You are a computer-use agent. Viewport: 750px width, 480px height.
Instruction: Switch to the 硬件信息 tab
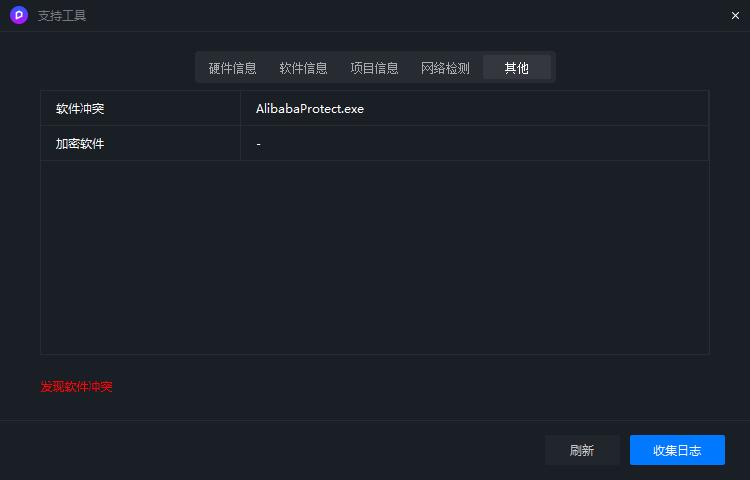pos(232,68)
